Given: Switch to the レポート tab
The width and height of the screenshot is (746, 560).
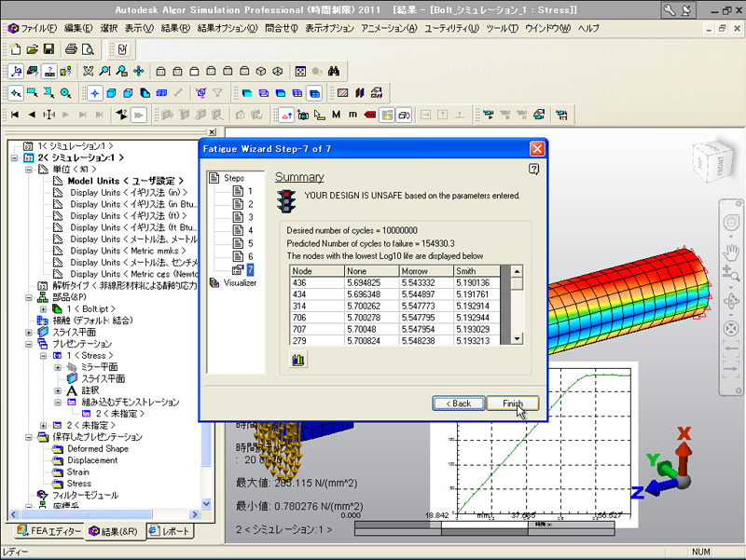Looking at the screenshot, I should (174, 532).
